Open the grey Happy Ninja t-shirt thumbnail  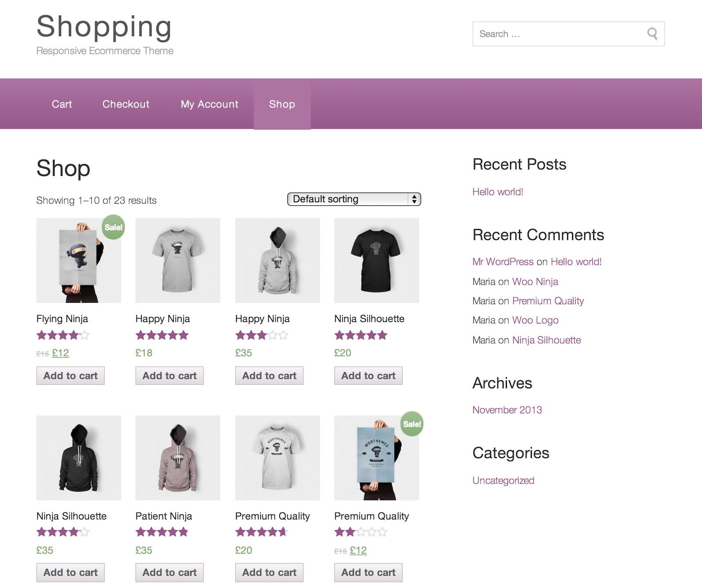[178, 261]
